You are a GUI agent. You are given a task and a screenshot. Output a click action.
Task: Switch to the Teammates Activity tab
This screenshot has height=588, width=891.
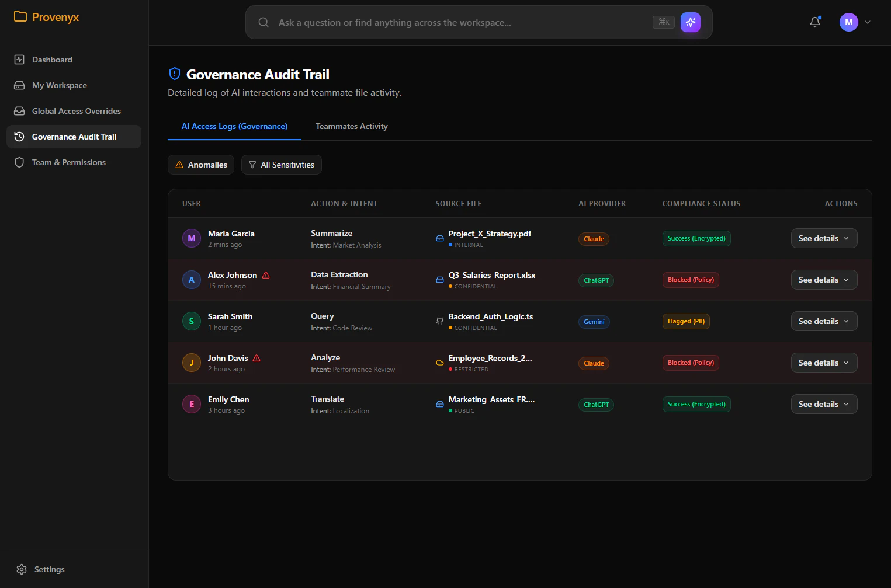[x=352, y=126]
